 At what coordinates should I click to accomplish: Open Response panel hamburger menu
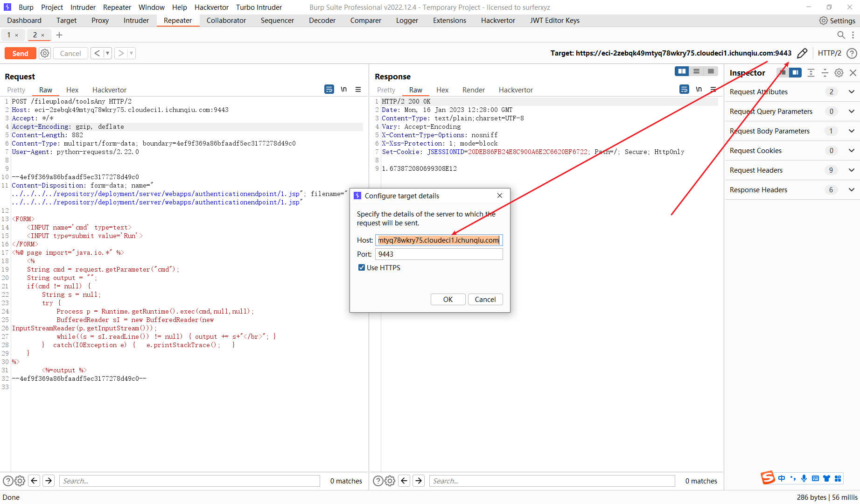(x=713, y=89)
